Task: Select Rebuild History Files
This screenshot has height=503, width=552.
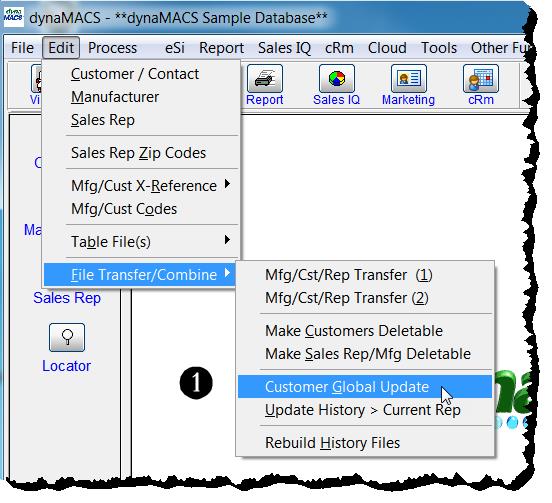Action: tap(365, 443)
